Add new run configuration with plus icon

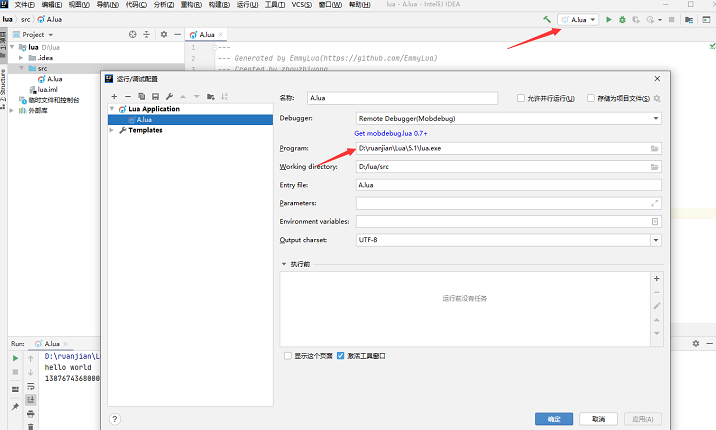(x=114, y=96)
